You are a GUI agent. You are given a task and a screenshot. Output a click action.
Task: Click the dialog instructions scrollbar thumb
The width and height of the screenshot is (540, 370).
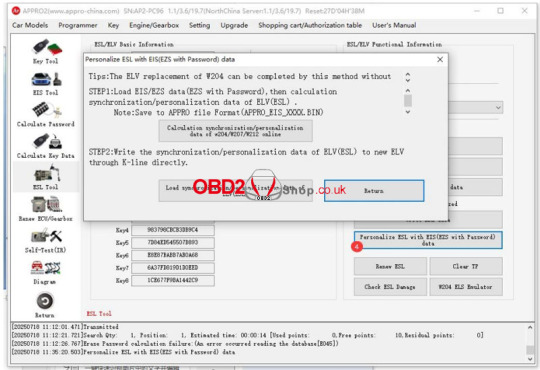[x=408, y=101]
